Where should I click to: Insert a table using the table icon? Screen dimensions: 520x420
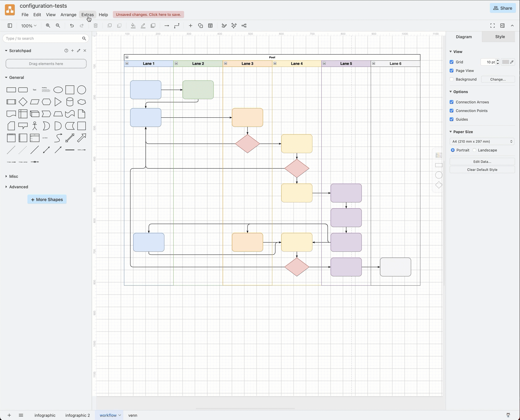click(210, 26)
